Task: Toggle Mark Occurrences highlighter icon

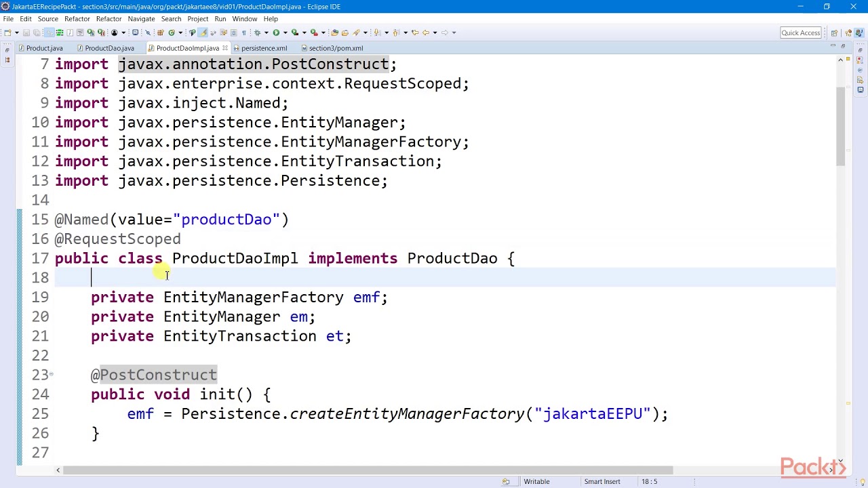Action: [x=202, y=33]
